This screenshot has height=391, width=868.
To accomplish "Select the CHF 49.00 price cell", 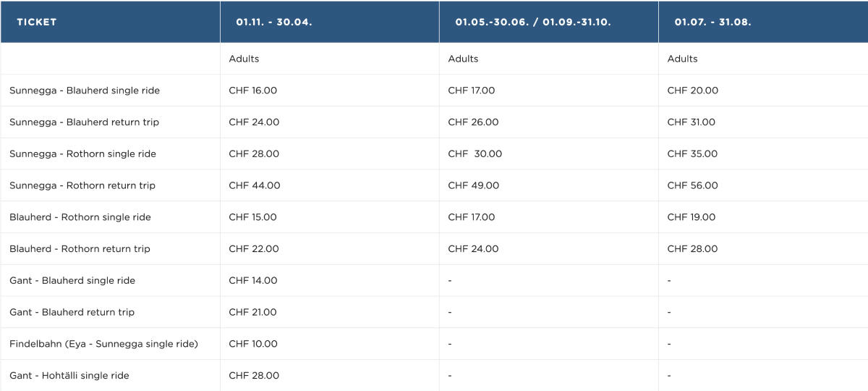I will pos(473,185).
